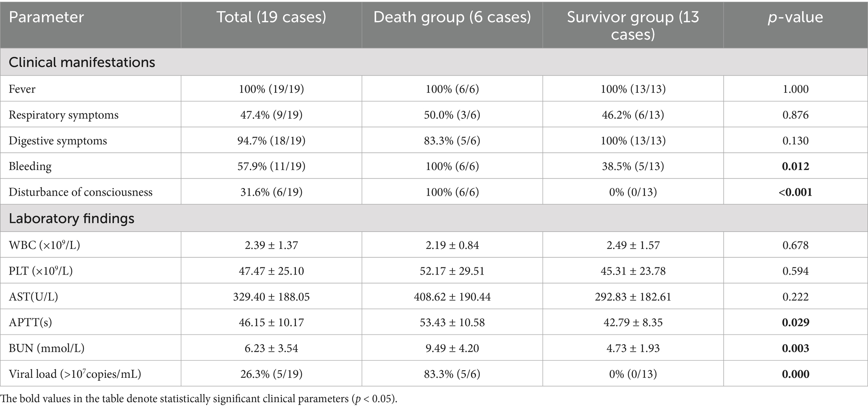This screenshot has height=408, width=868.
Task: Click the Respiratory symptoms row label
Action: (64, 115)
